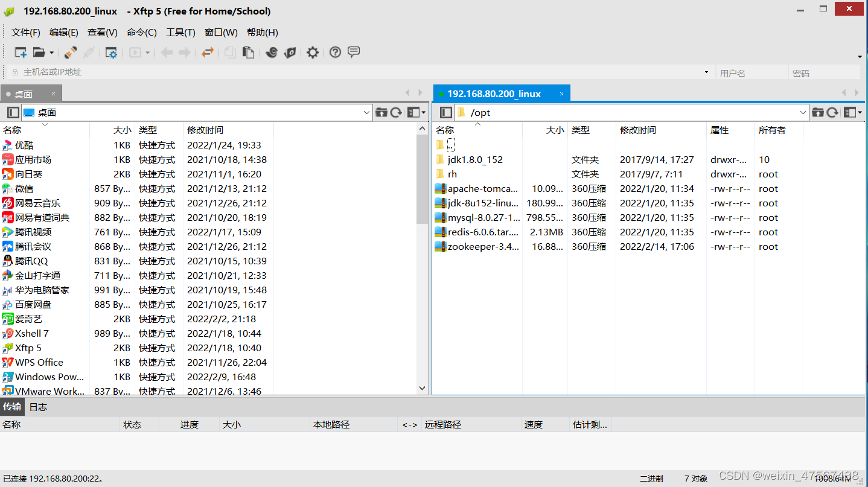This screenshot has width=868, height=487.
Task: Click the local pane scroll up arrow
Action: (x=423, y=129)
